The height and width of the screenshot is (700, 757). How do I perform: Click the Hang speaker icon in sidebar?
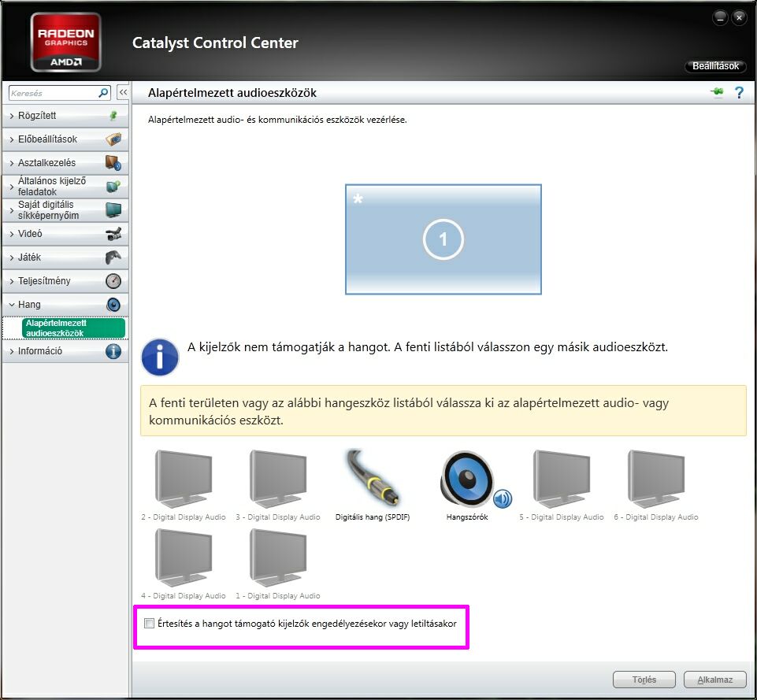click(x=113, y=305)
